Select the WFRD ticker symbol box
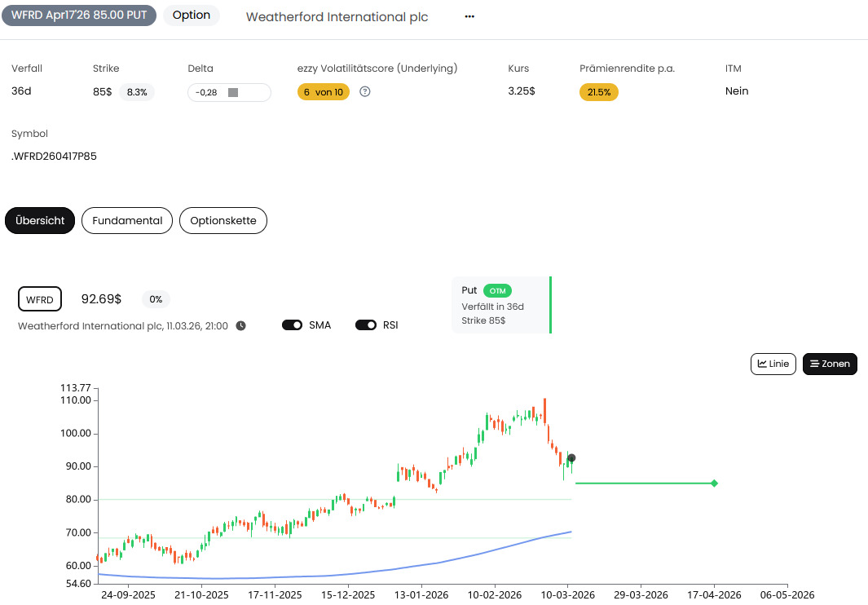868x605 pixels. coord(39,299)
